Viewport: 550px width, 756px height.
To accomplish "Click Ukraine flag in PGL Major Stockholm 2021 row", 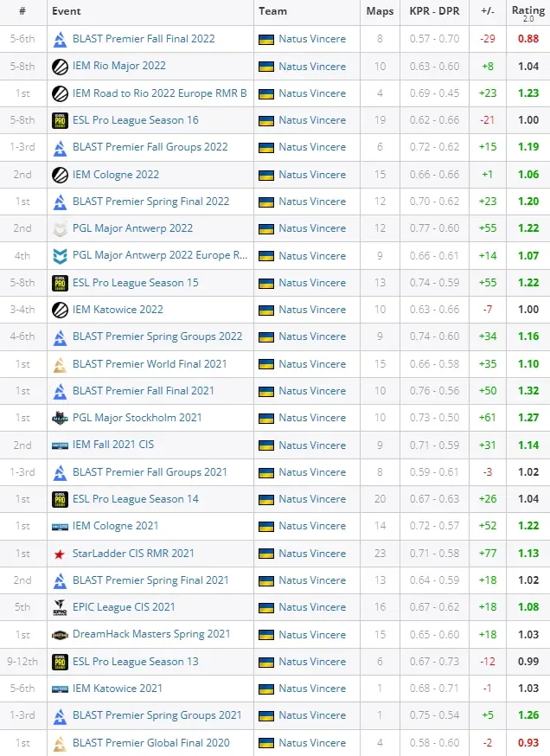I will [266, 418].
